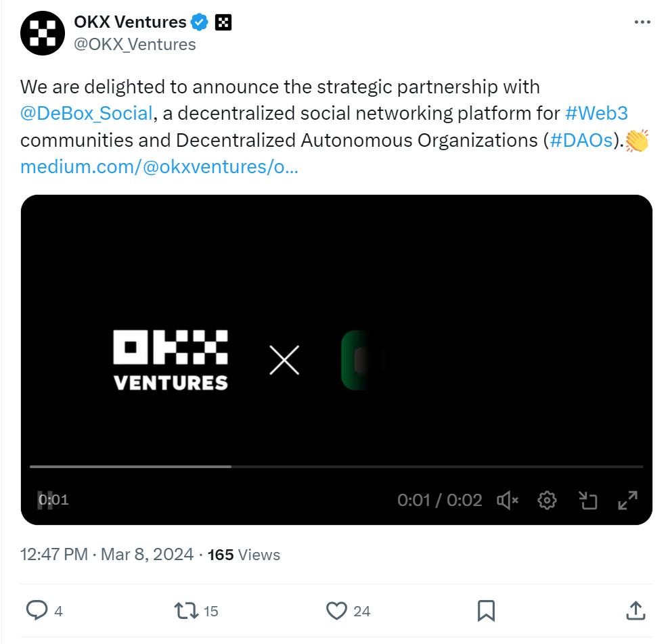Click the OKX Ventures profile avatar
Viewport: 670px width, 644px height.
(x=43, y=33)
